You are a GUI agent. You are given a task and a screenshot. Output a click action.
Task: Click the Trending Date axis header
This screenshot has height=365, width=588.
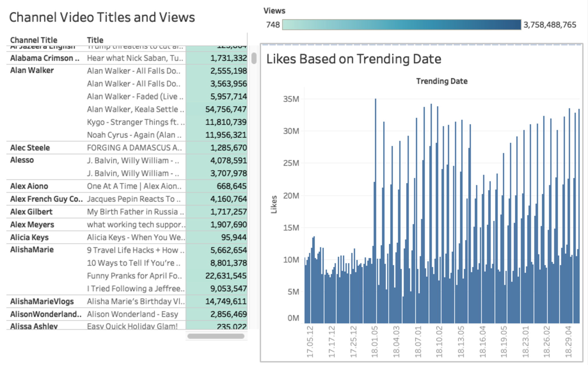pos(442,81)
